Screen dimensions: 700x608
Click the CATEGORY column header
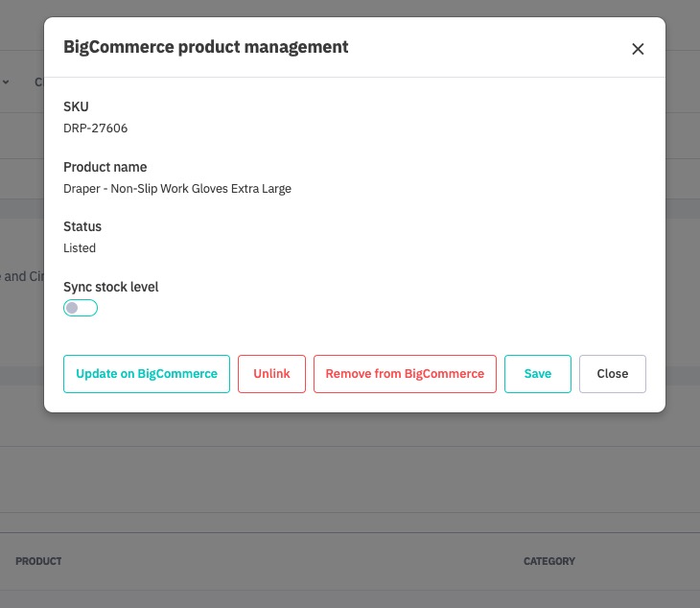click(x=549, y=561)
